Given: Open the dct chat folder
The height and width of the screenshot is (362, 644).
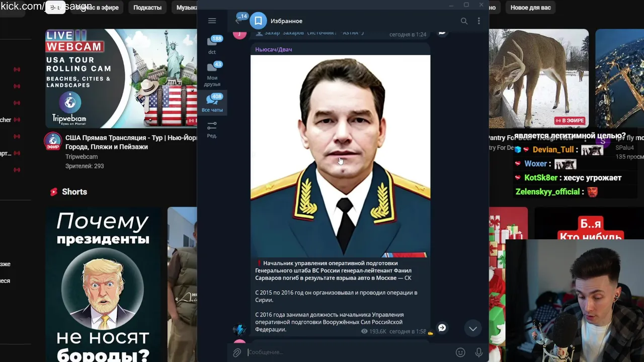Looking at the screenshot, I should pos(212,45).
